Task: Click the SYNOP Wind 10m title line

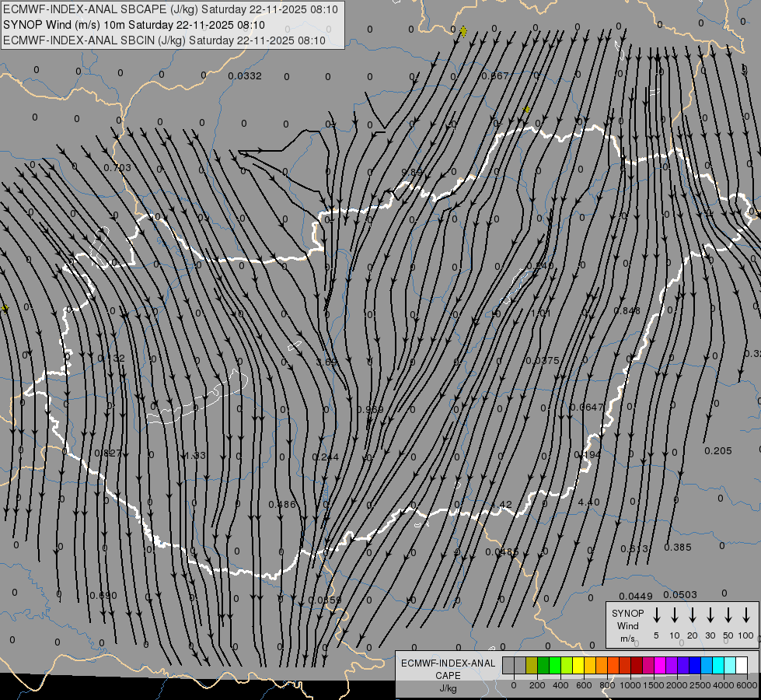Action: click(134, 25)
